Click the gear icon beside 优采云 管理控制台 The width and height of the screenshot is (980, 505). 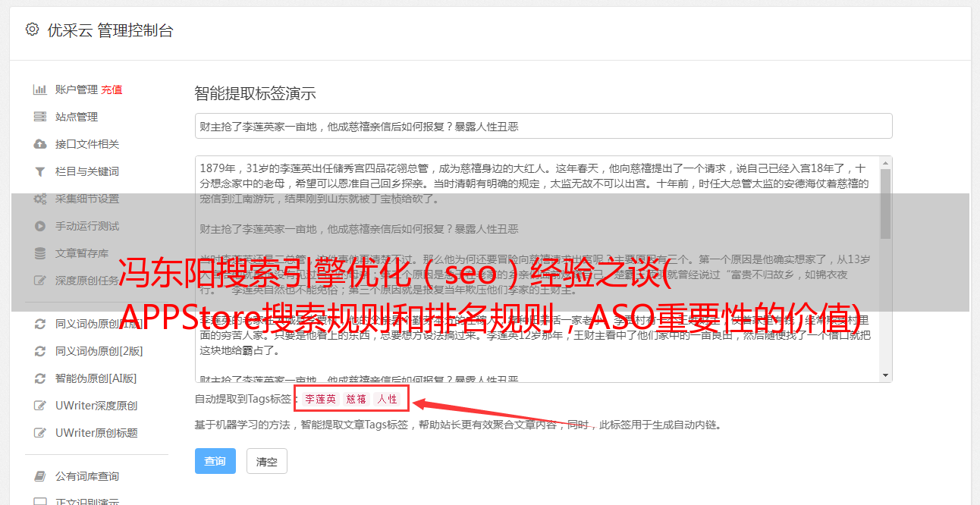pos(32,30)
